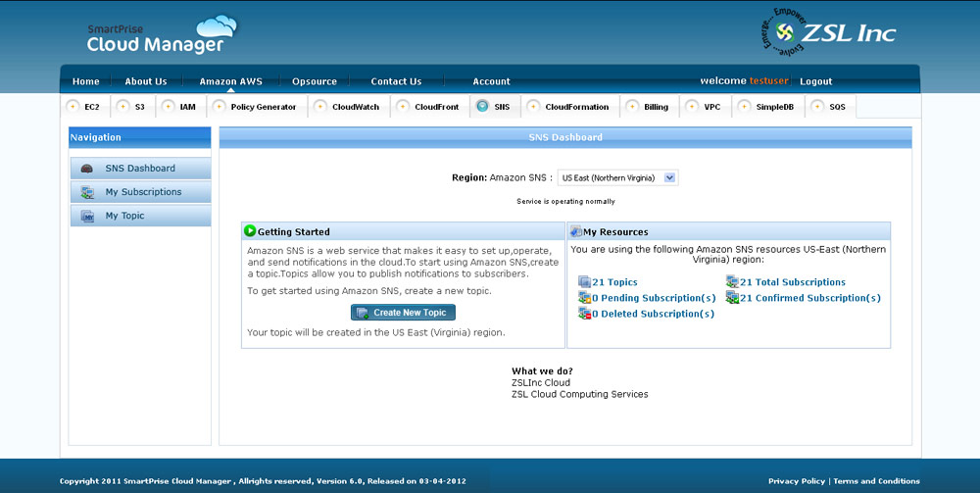The width and height of the screenshot is (980, 493).
Task: Click the CloudWatch tab icon
Action: [x=320, y=107]
